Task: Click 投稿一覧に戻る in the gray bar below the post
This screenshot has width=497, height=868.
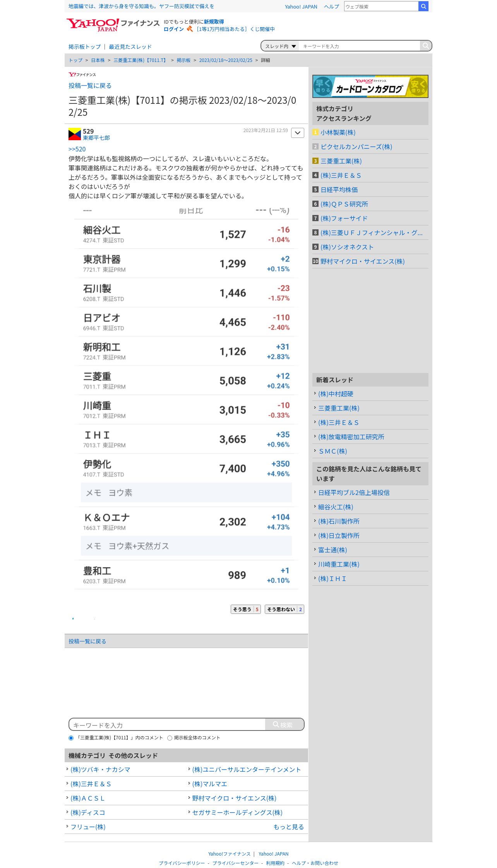Action: click(87, 641)
